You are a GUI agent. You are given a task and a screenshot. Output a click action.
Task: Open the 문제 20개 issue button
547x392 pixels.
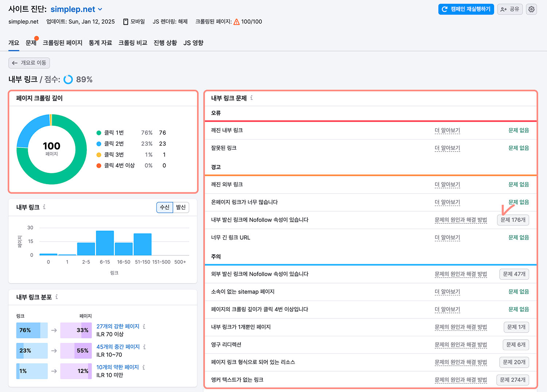point(514,362)
